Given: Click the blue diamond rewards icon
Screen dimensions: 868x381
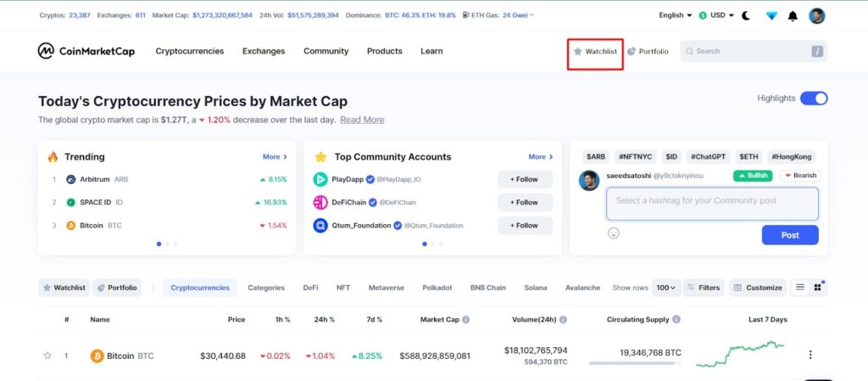Looking at the screenshot, I should click(x=771, y=16).
